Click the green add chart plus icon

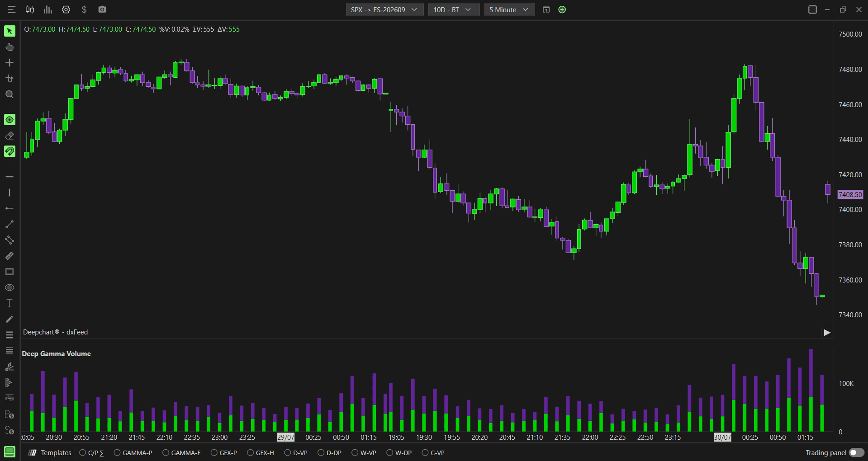click(x=562, y=9)
